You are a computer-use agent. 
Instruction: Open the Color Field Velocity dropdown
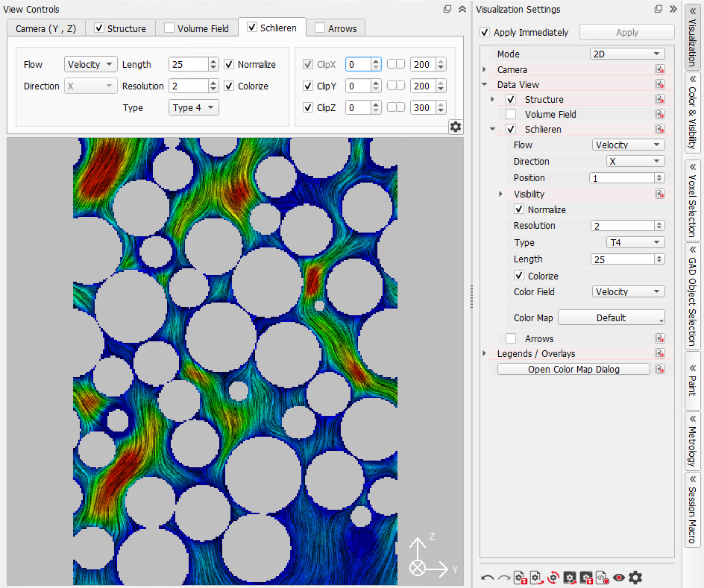tap(628, 291)
